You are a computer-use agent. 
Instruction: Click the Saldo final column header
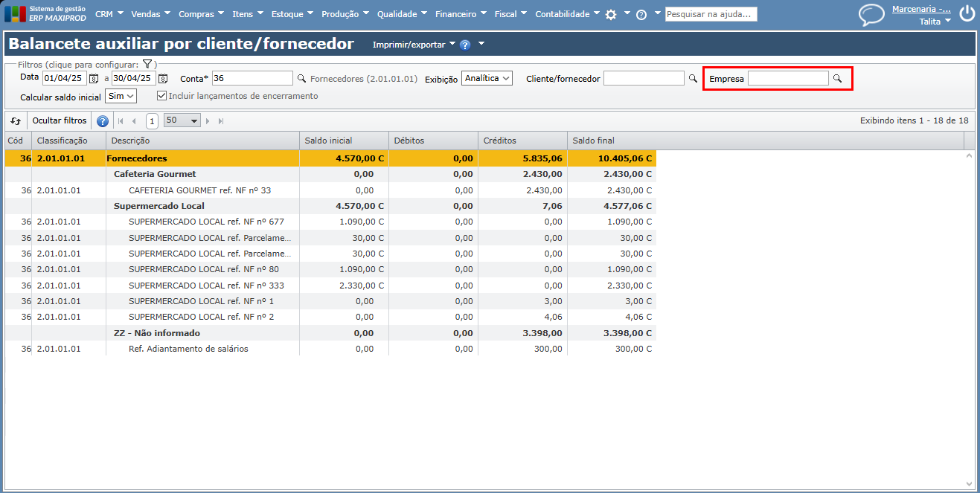(593, 141)
